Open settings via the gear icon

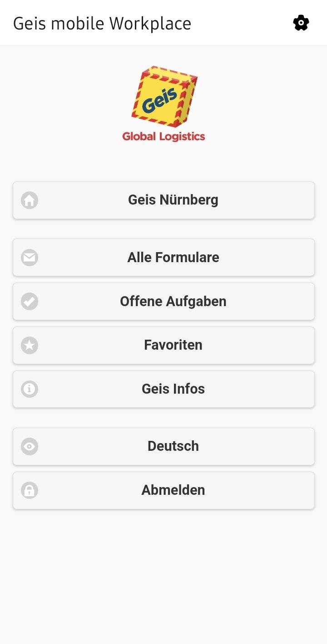301,23
